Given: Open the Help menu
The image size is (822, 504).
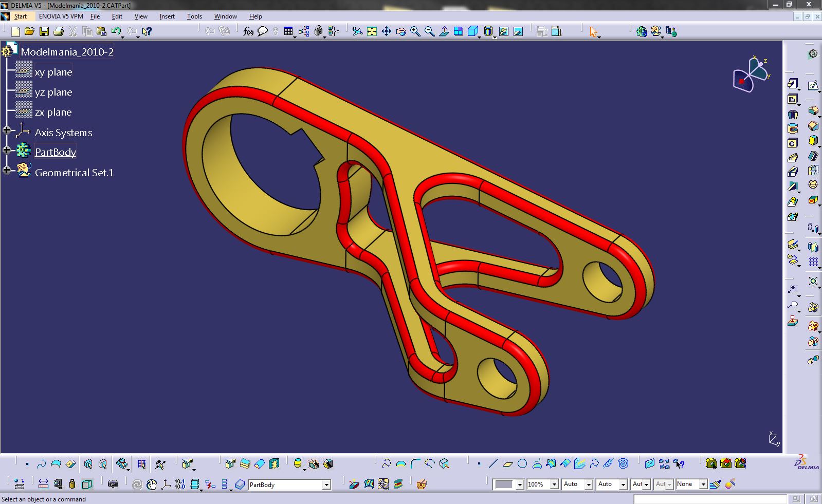Looking at the screenshot, I should [255, 16].
